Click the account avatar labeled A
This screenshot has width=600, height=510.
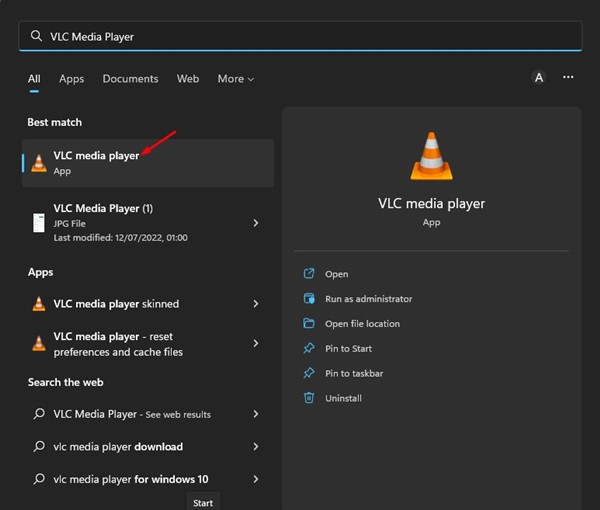539,78
